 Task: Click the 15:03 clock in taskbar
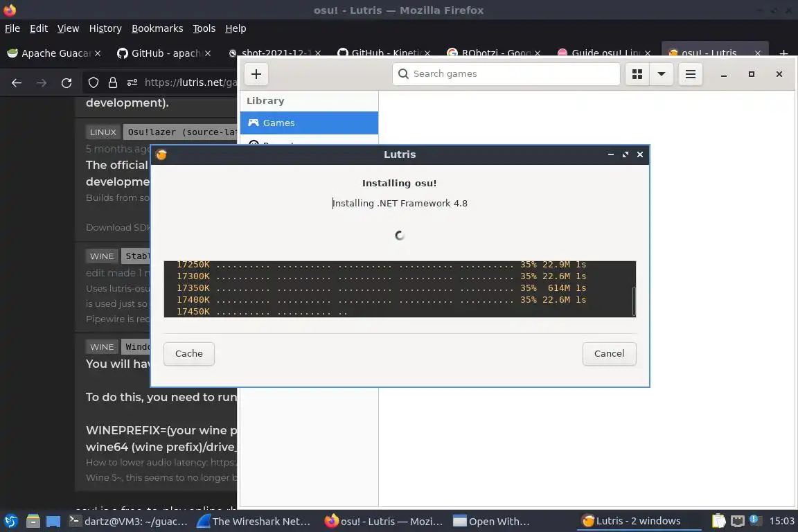(781, 521)
